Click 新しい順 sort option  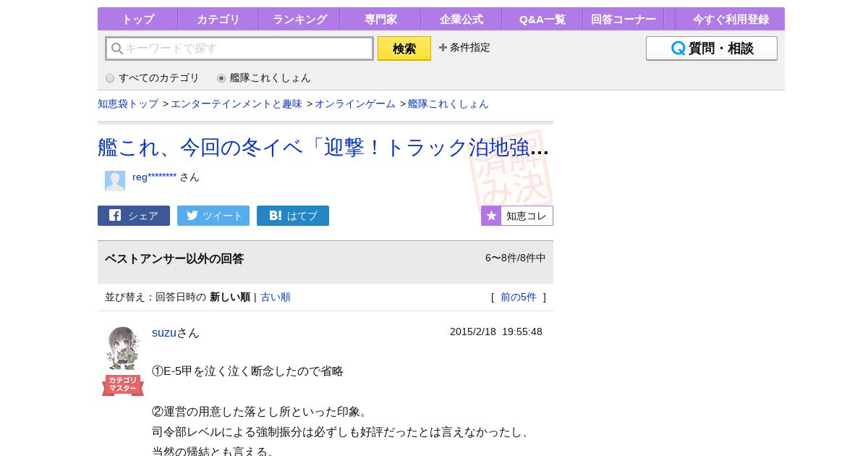click(x=230, y=297)
